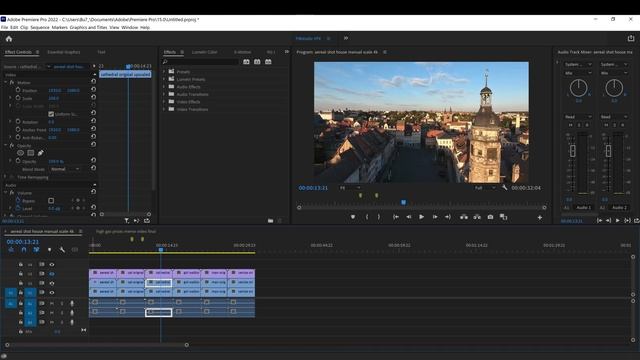Expand the Video Transitions folder
Screen dimensions: 640x360
tap(164, 109)
